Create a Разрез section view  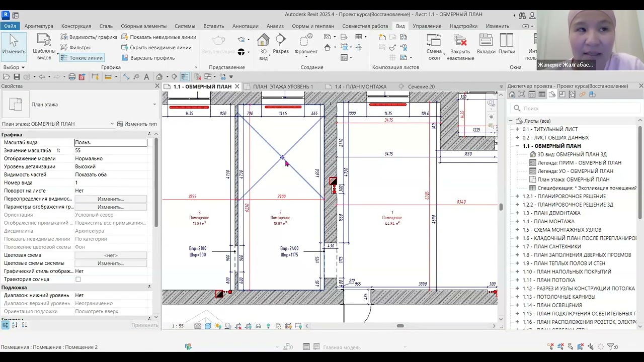pyautogui.click(x=281, y=44)
